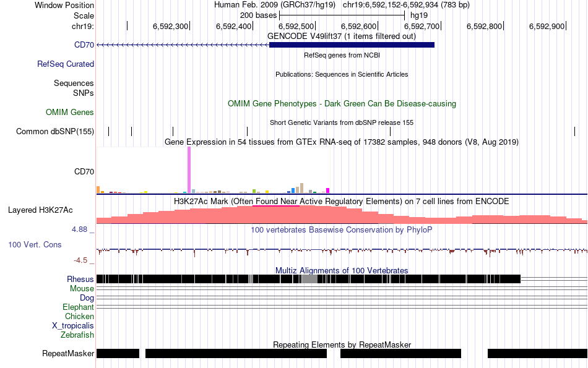Open the Layered H3K27Ac track label
This screenshot has height=368, width=588.
pos(40,210)
